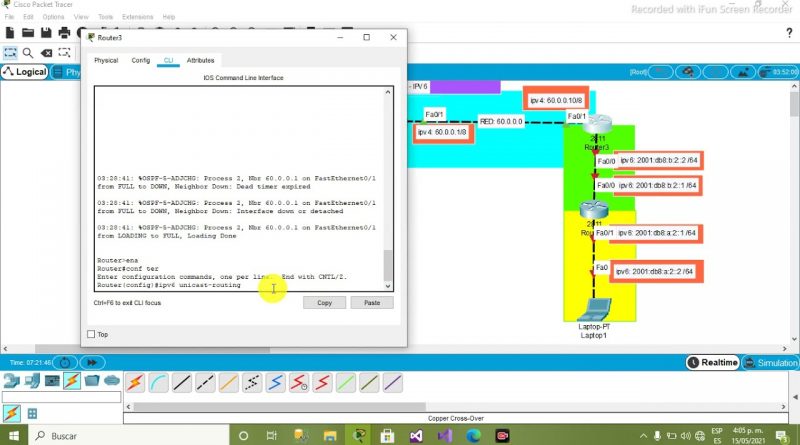
Task: Pick automatic connection type lightning cable
Action: 135,383
